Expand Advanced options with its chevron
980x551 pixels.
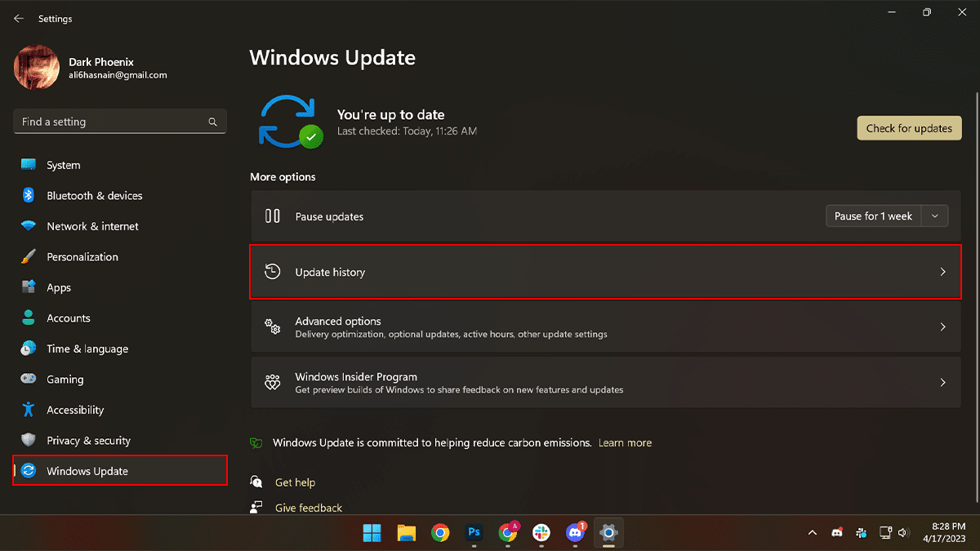942,327
